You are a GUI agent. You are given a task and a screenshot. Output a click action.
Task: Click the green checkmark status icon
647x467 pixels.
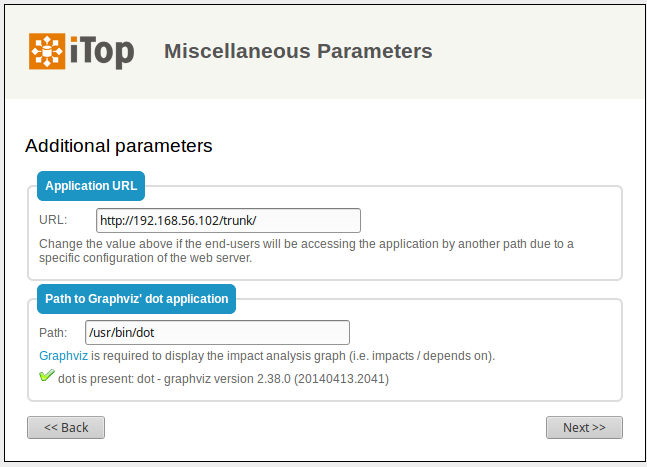click(47, 377)
